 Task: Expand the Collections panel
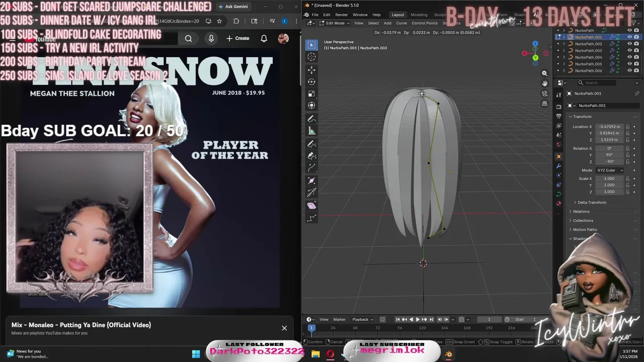583,221
